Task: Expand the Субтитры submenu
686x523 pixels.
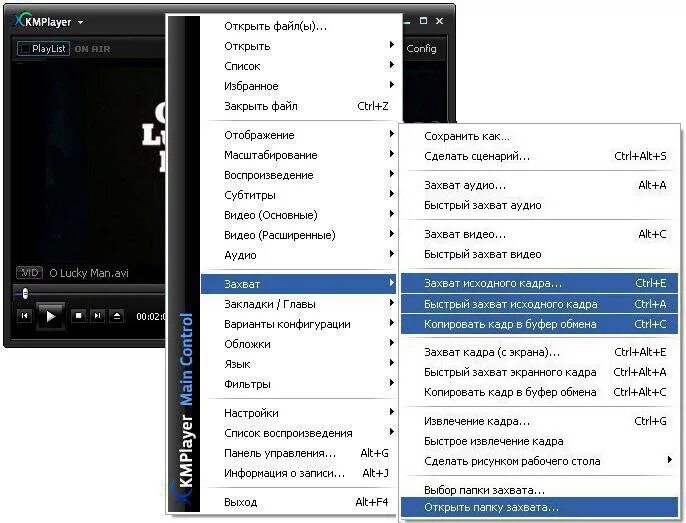Action: point(299,195)
